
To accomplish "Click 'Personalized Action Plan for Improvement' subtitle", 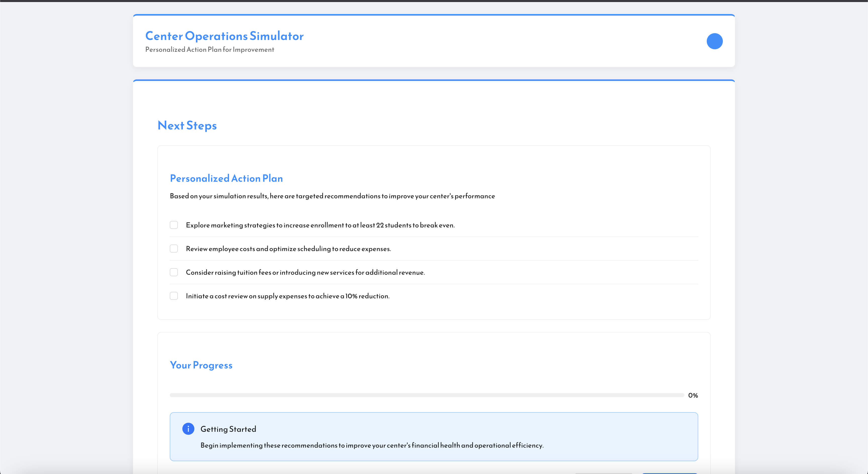I will (209, 50).
